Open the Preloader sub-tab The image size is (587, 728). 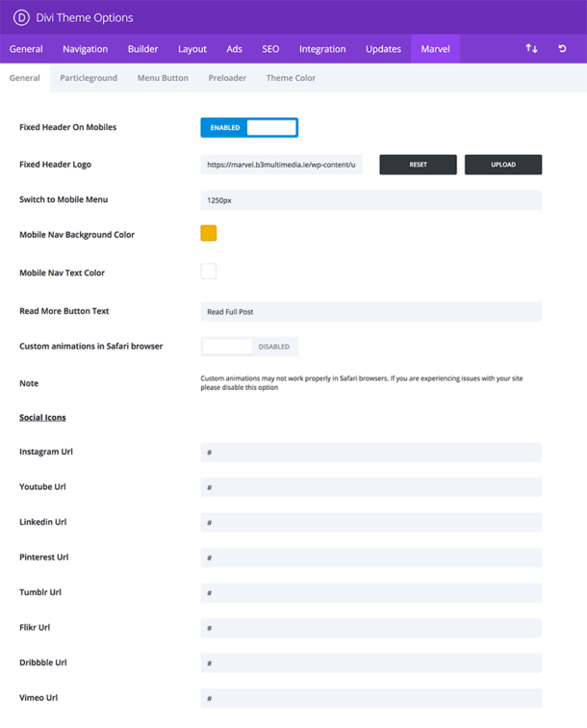tap(227, 78)
